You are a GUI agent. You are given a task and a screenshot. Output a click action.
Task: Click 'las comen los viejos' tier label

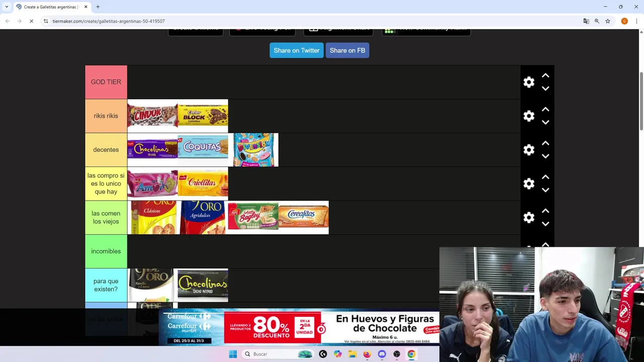(x=106, y=217)
